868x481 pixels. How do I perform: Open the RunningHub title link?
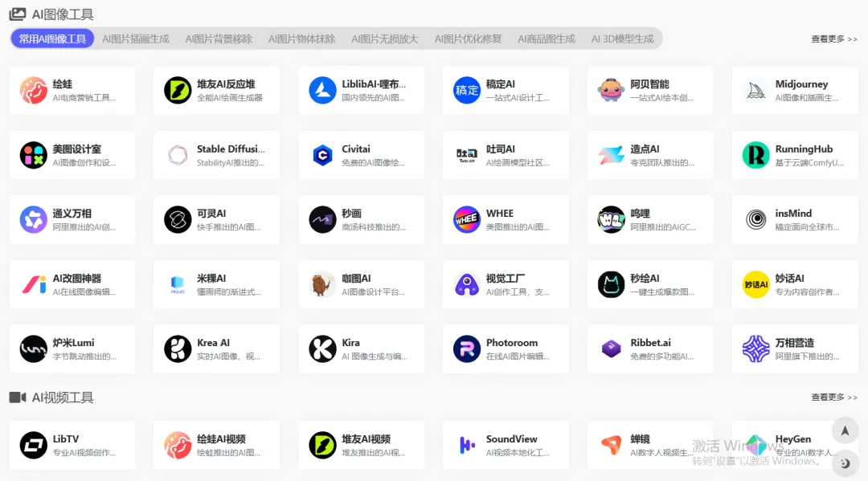[804, 149]
